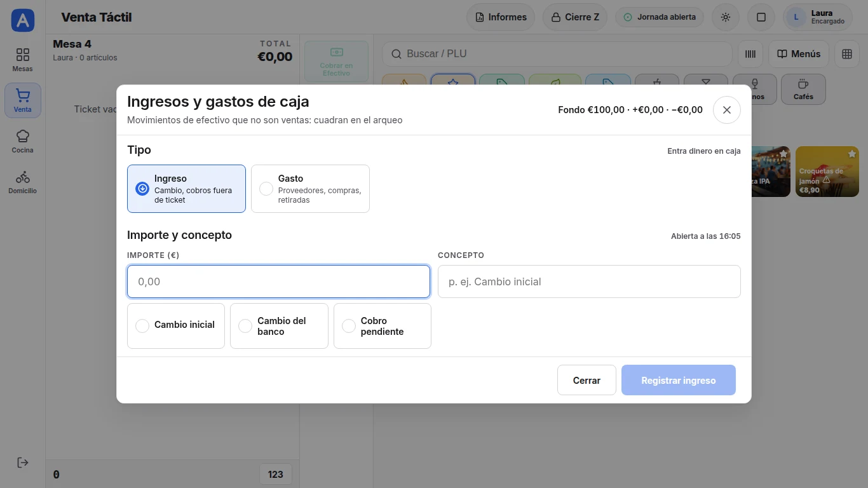868x488 pixels.
Task: Click the Concepto text field
Action: coord(589,281)
